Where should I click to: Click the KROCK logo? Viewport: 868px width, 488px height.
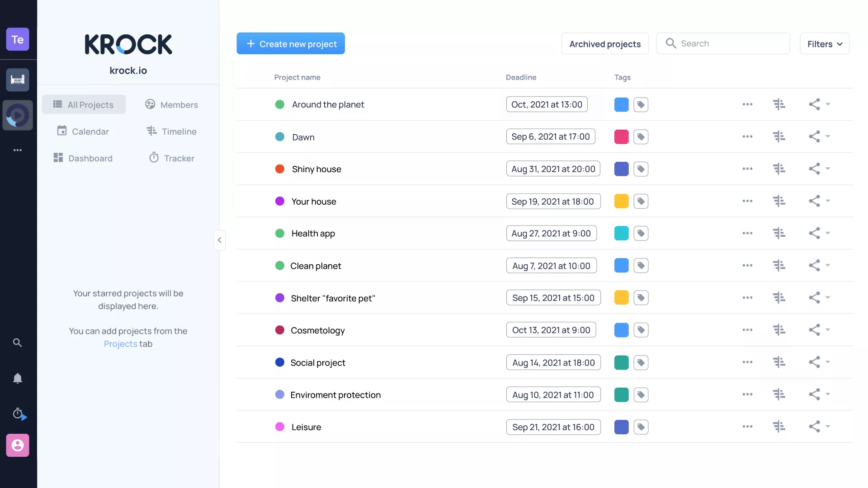(128, 44)
